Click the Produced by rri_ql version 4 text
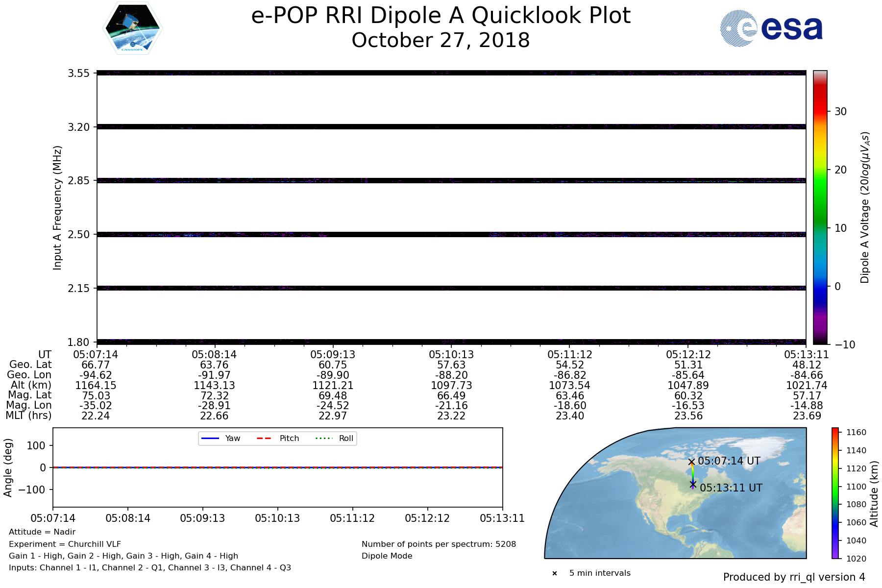 (794, 577)
